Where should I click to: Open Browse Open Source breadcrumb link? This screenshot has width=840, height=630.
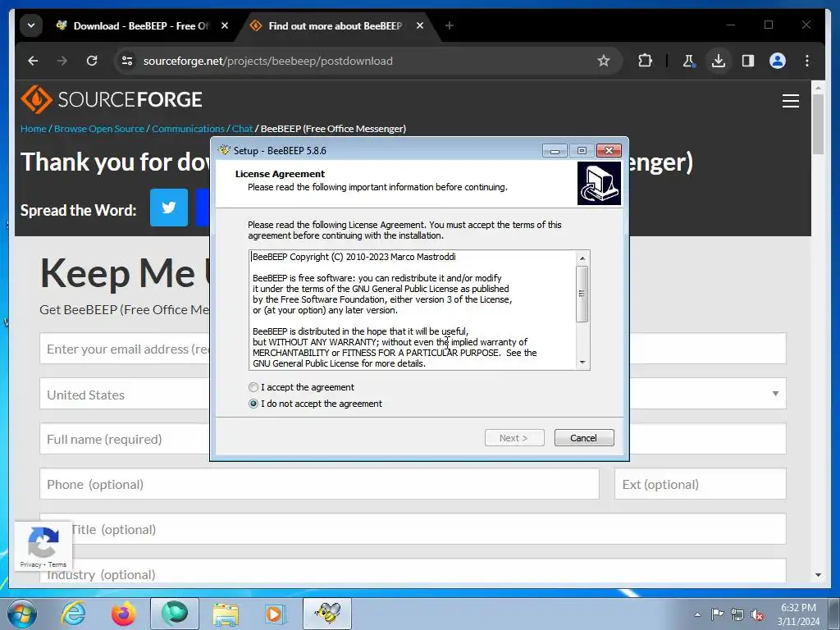[99, 129]
